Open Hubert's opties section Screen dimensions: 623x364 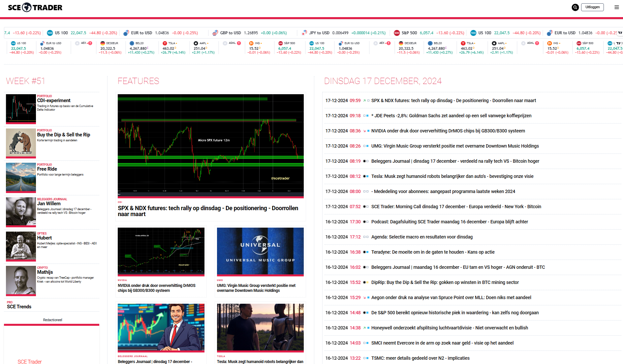tap(45, 238)
